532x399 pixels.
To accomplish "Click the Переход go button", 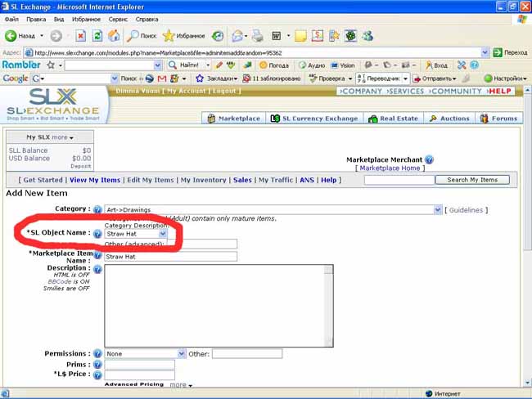I will (510, 52).
